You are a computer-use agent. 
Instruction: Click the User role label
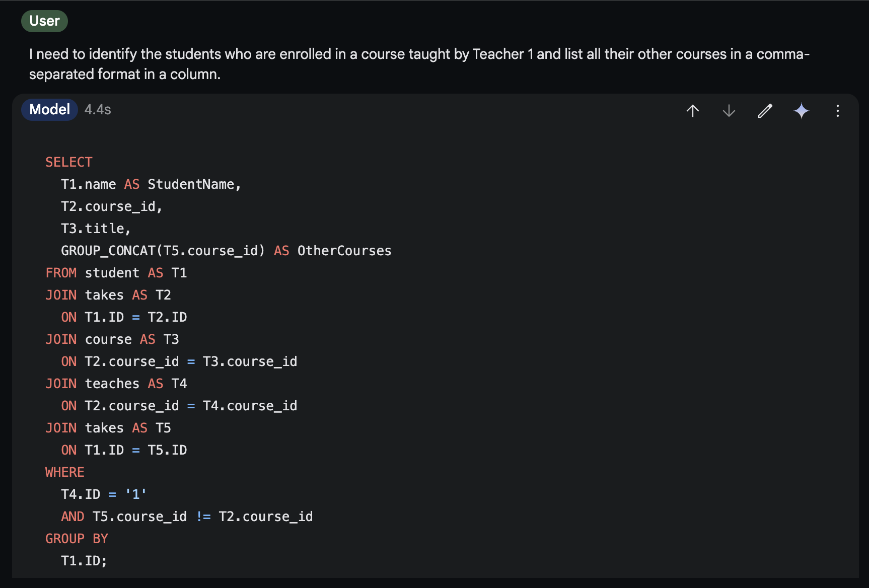point(44,21)
